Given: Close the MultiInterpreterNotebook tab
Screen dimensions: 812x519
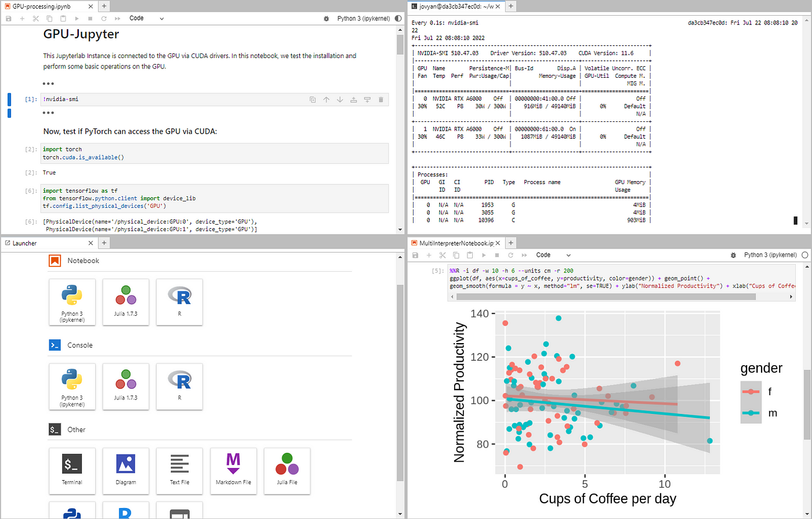Looking at the screenshot, I should click(x=497, y=243).
